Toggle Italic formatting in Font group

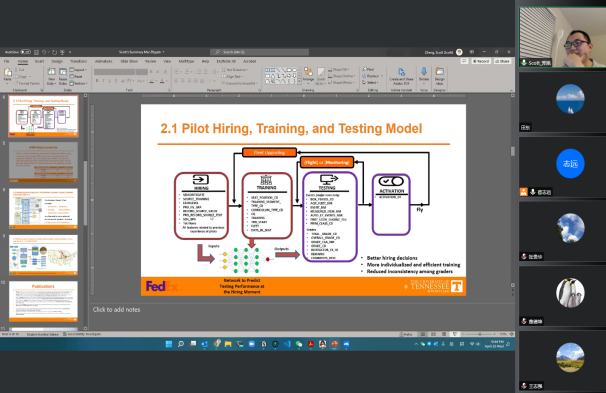(103, 81)
